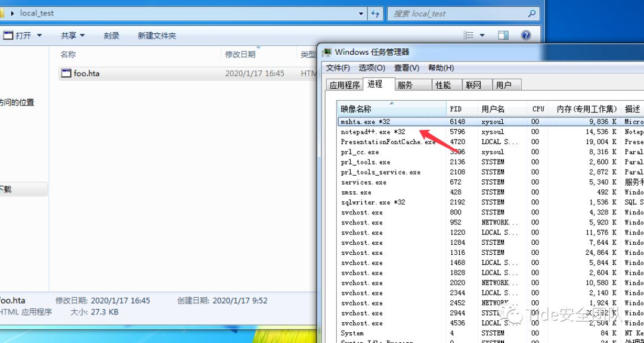Open the 打开 dropdown arrow
This screenshot has width=644, height=343.
coord(39,35)
